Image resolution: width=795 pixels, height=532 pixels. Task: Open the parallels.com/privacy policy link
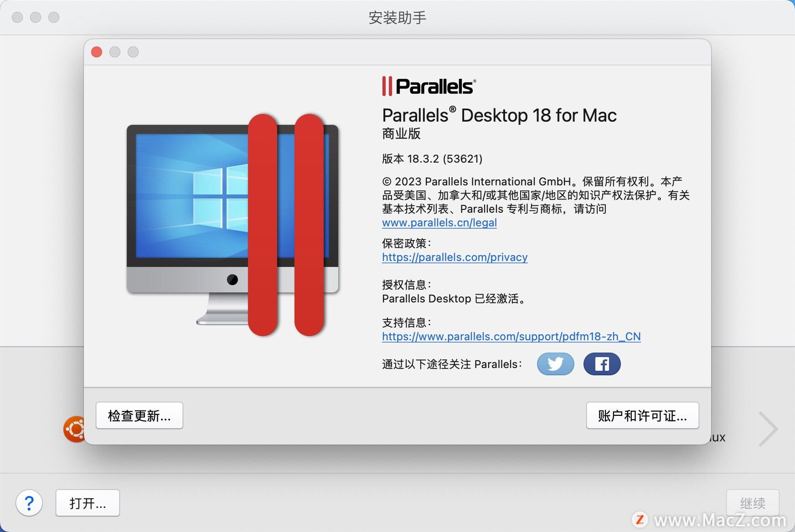pyautogui.click(x=455, y=257)
